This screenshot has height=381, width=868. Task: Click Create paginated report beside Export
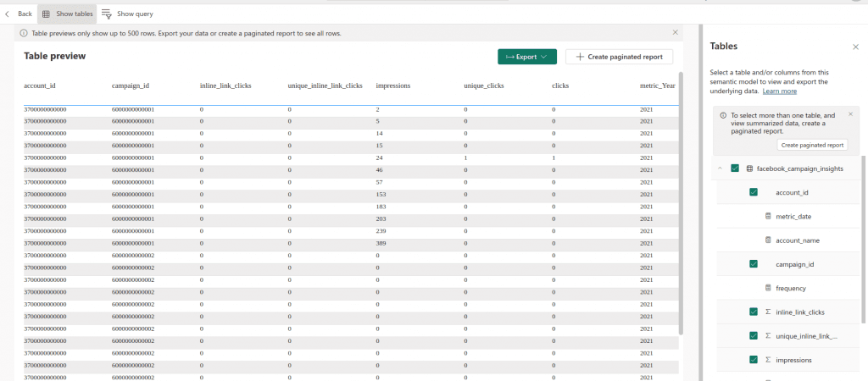click(619, 57)
